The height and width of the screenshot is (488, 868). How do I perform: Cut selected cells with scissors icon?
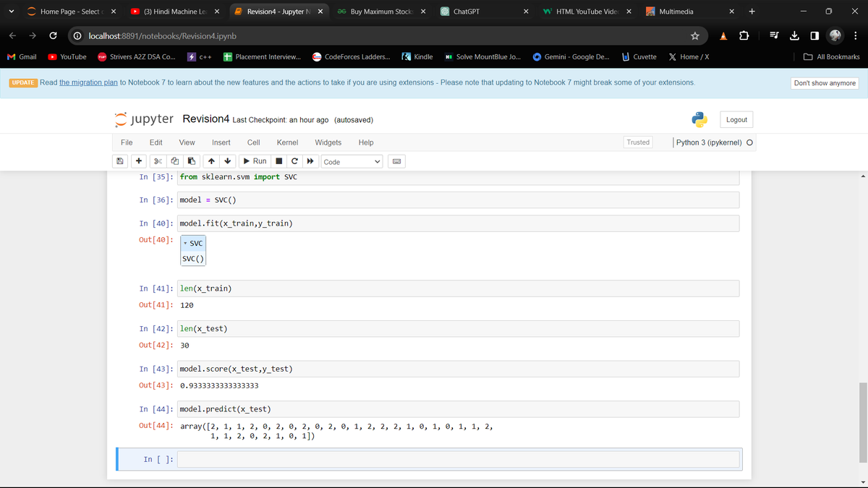click(x=157, y=161)
